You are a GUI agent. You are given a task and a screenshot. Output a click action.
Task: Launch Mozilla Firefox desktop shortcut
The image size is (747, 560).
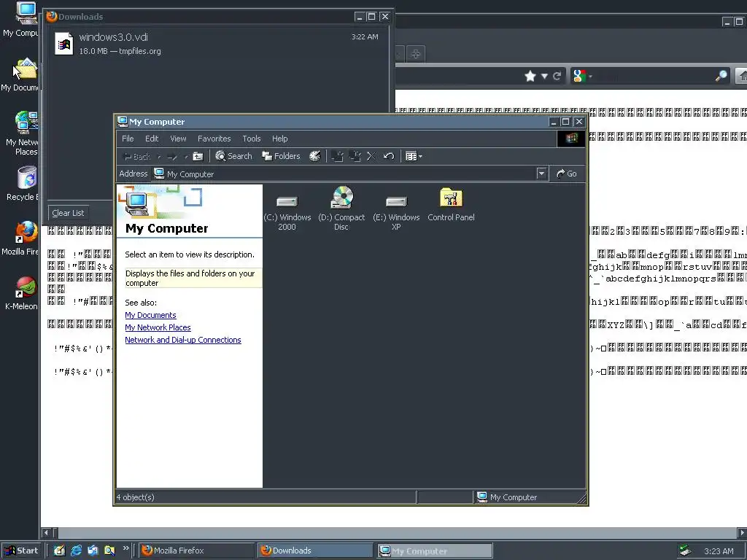(x=23, y=238)
